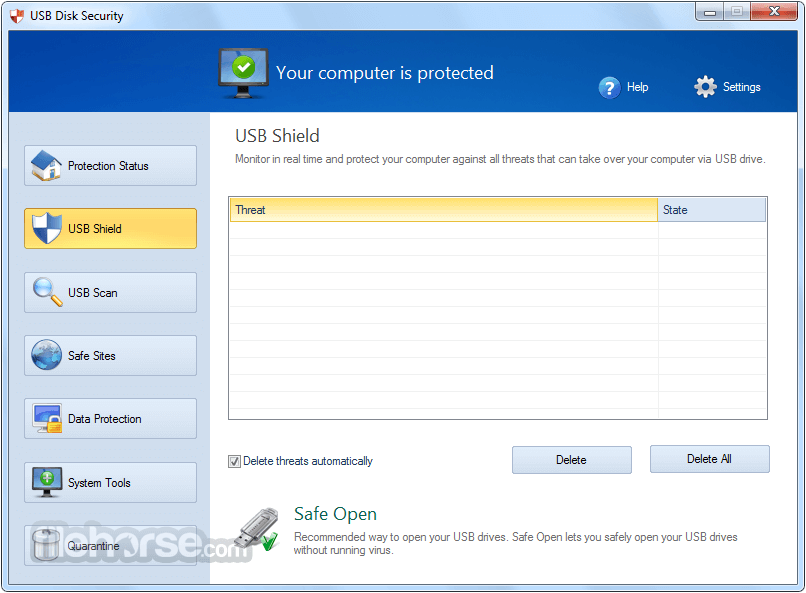Click the Data Protection lock icon

[47, 419]
